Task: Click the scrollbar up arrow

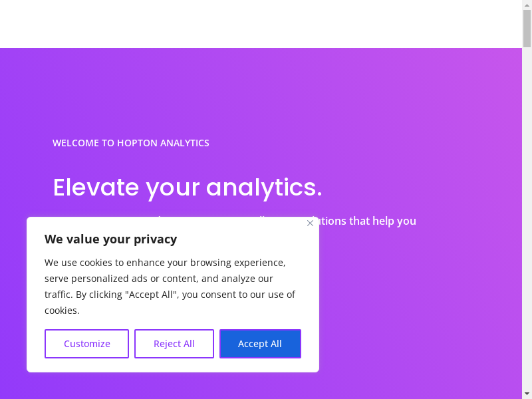Action: tap(527, 5)
